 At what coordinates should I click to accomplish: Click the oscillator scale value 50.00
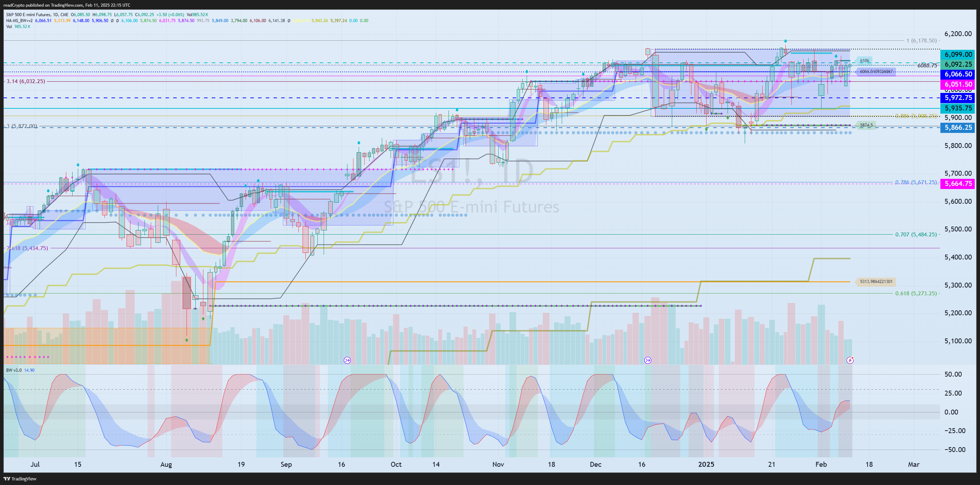953,374
